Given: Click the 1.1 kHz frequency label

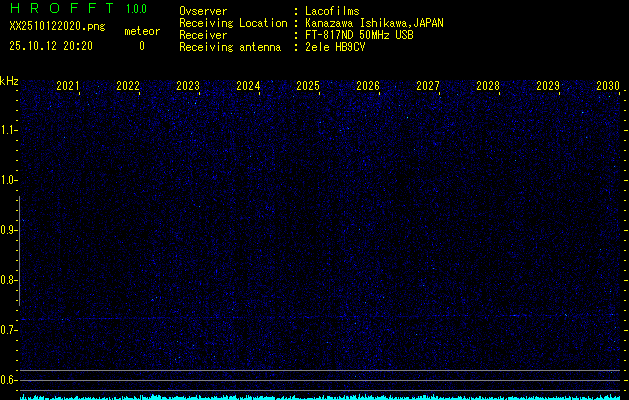Looking at the screenshot, I should click(9, 129).
